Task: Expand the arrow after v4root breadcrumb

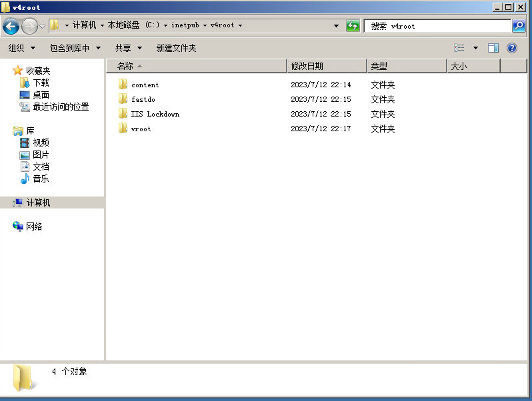Action: pyautogui.click(x=240, y=25)
